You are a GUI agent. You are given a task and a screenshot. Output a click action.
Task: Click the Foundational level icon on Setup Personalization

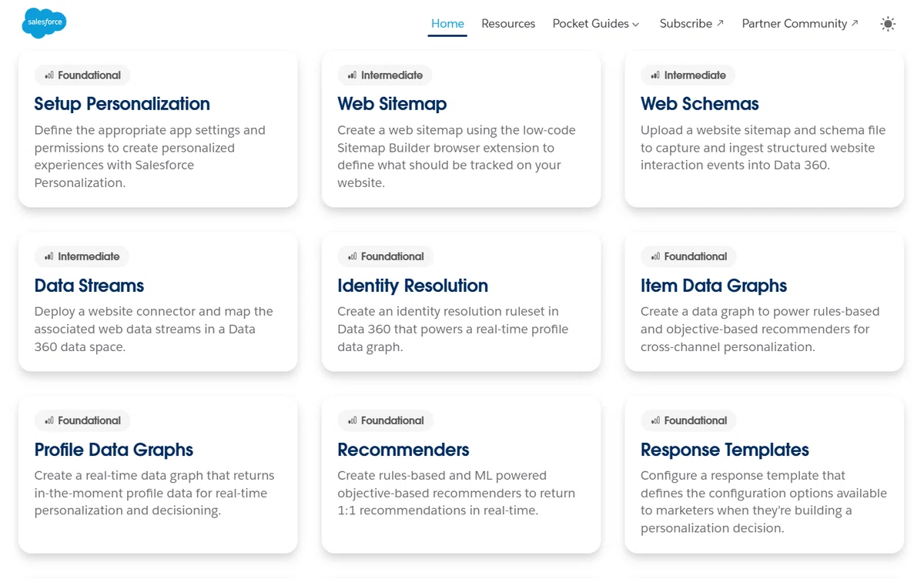(x=49, y=75)
